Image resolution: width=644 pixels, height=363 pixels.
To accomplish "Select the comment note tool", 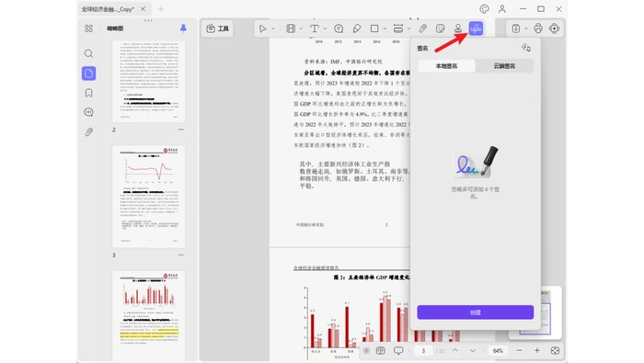I will point(339,28).
